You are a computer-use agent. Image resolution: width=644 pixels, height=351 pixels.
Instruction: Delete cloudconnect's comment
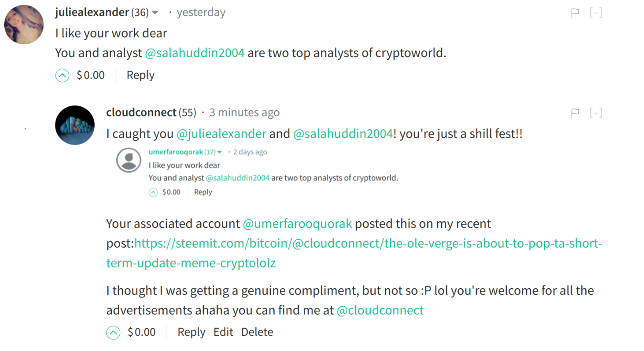(257, 332)
